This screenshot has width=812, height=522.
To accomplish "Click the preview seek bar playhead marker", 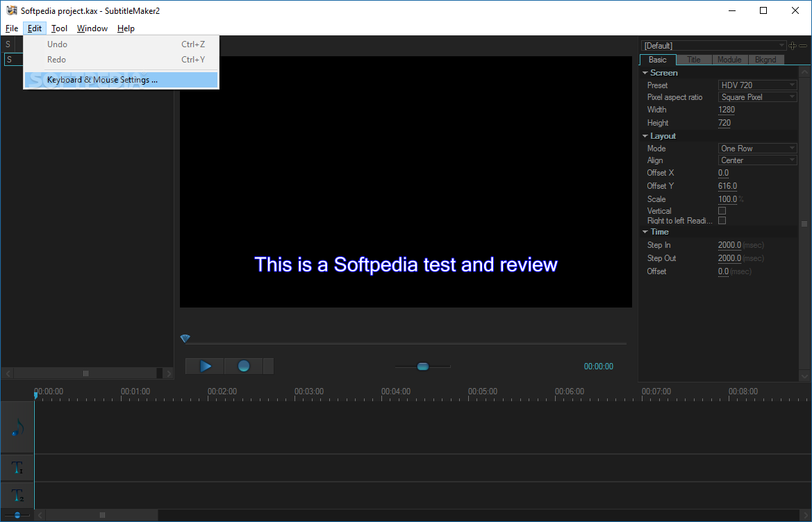I will point(185,338).
